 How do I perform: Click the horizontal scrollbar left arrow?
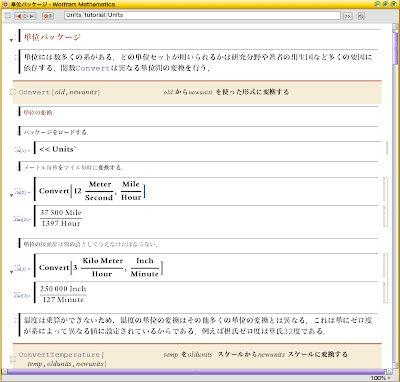point(4,371)
